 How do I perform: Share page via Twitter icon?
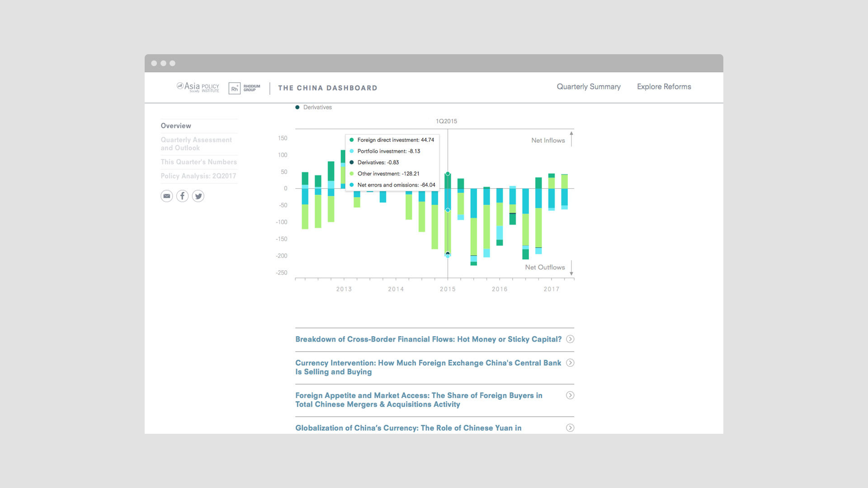(x=198, y=196)
